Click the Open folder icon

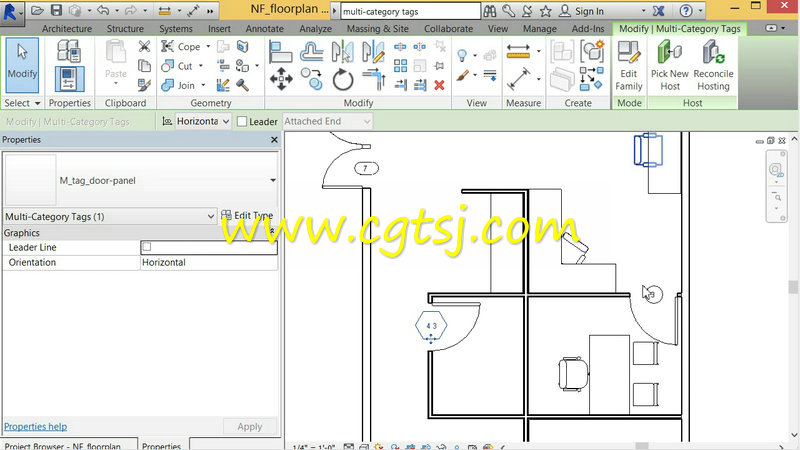coord(37,10)
